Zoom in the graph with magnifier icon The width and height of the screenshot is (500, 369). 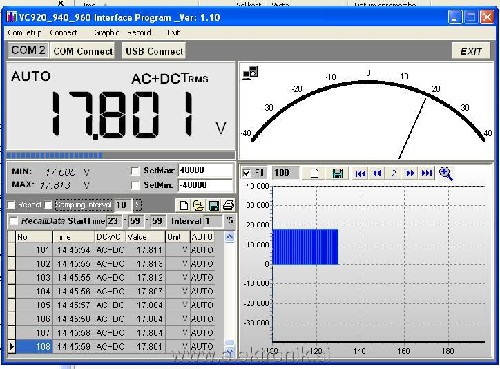tap(446, 173)
